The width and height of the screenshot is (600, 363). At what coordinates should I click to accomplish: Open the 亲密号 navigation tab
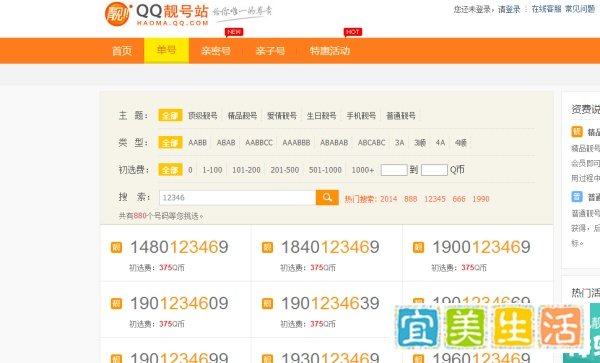coord(216,51)
